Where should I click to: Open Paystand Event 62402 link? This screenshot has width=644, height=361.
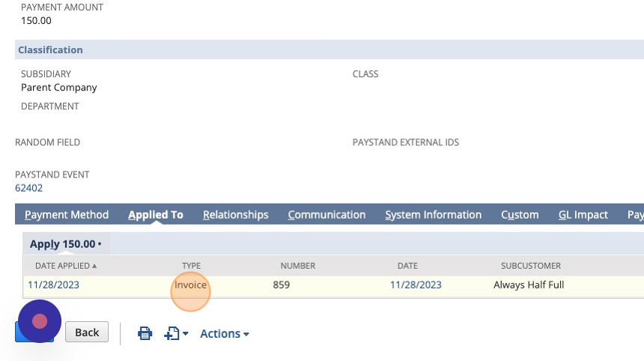click(x=28, y=188)
